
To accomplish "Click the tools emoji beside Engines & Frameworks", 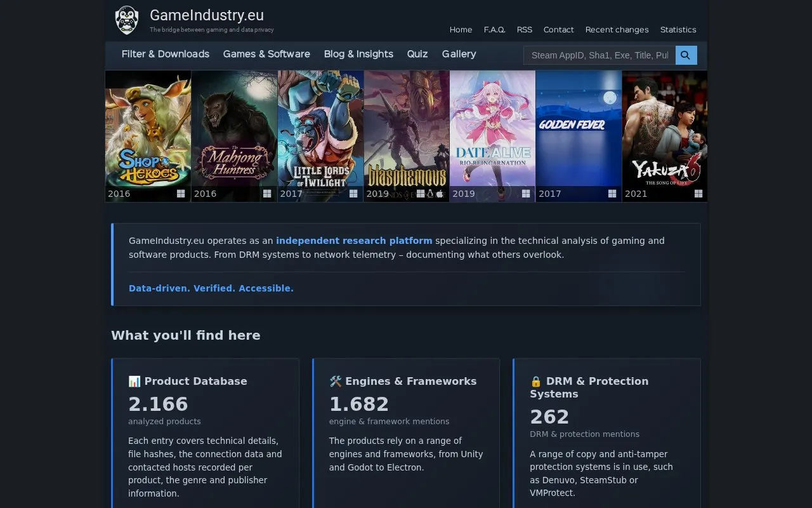I will 336,381.
